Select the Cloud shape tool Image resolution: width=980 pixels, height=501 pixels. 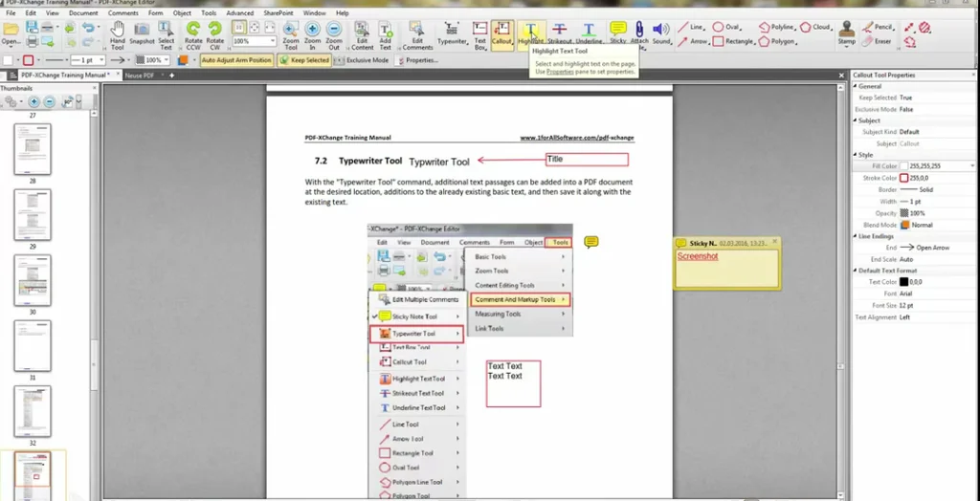click(x=815, y=27)
